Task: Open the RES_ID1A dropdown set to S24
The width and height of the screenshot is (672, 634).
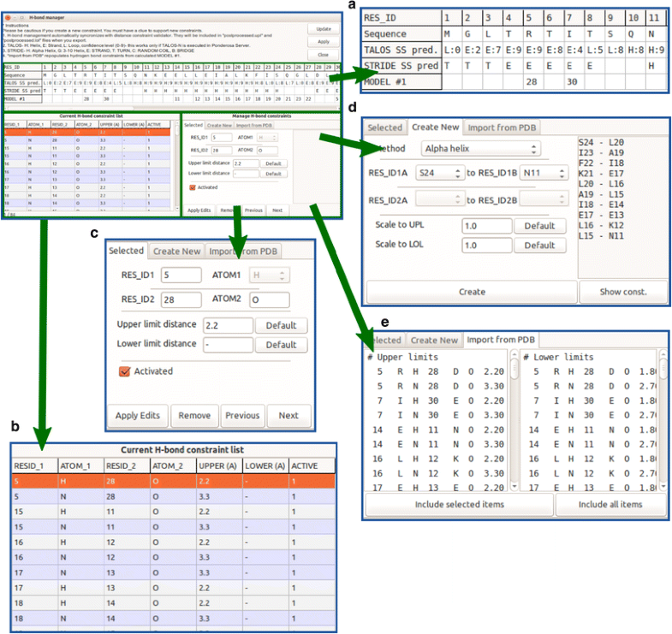Action: pos(438,174)
